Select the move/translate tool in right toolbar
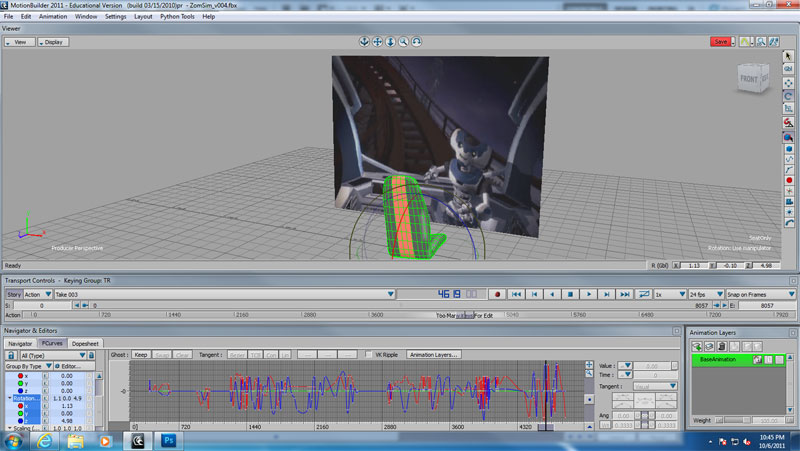The width and height of the screenshot is (800, 451). [x=788, y=83]
